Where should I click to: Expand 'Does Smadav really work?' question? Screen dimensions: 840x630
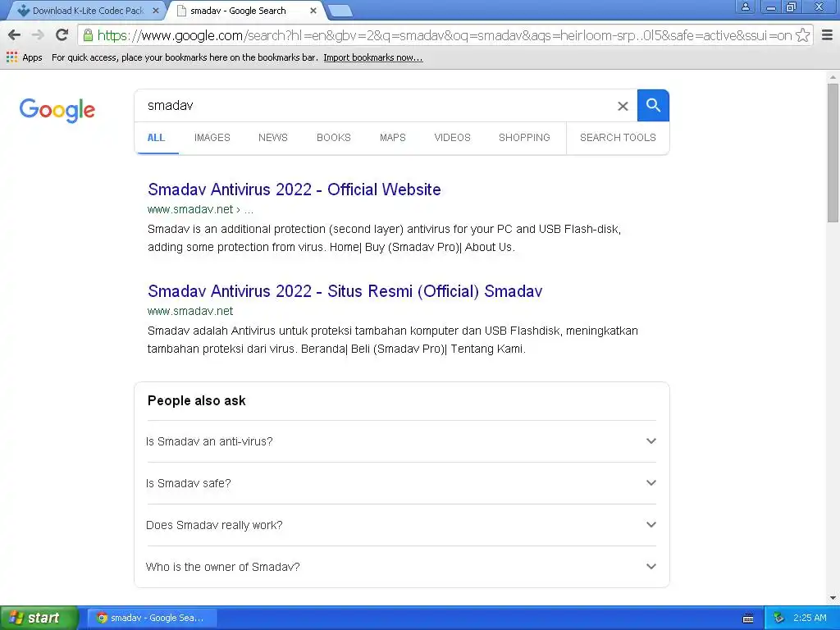point(401,525)
